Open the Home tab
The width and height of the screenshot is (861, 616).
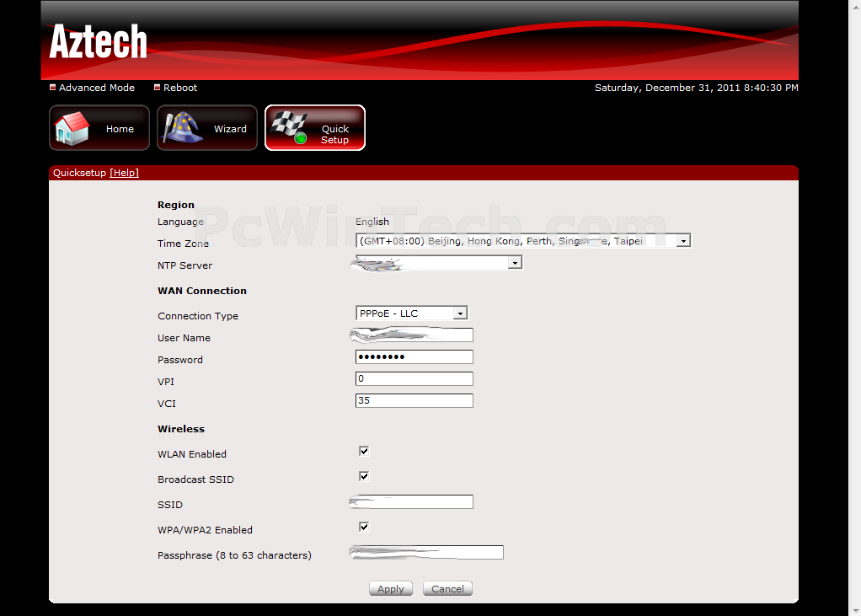click(x=99, y=128)
